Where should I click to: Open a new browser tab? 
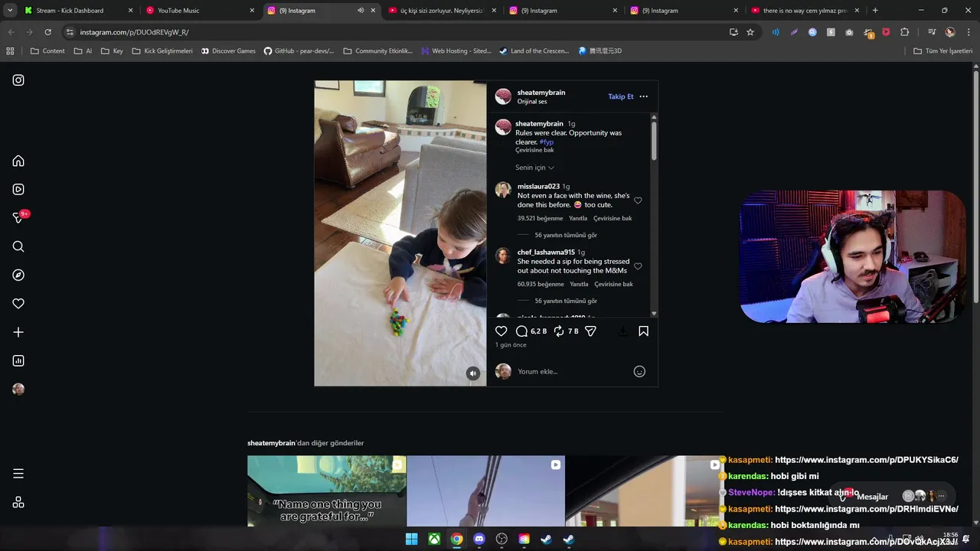pyautogui.click(x=875, y=11)
